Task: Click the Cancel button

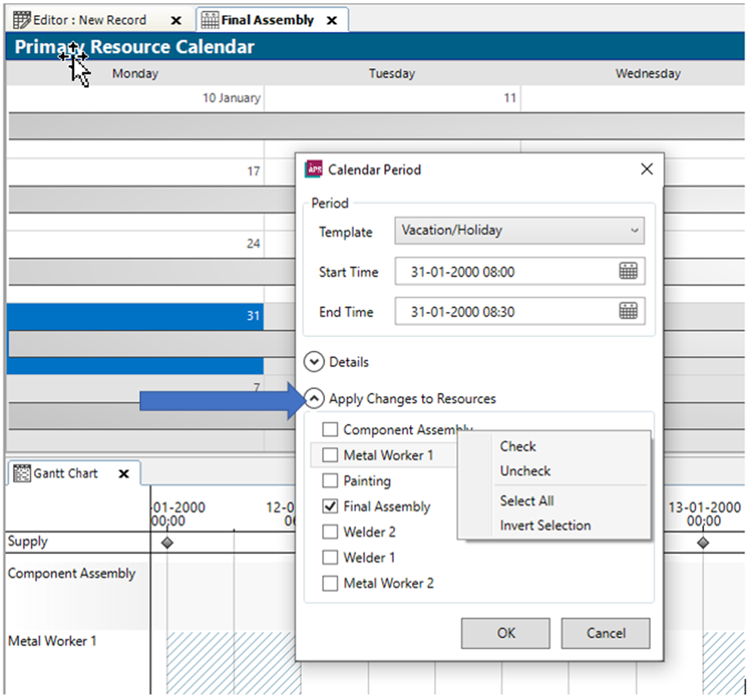Action: (605, 633)
